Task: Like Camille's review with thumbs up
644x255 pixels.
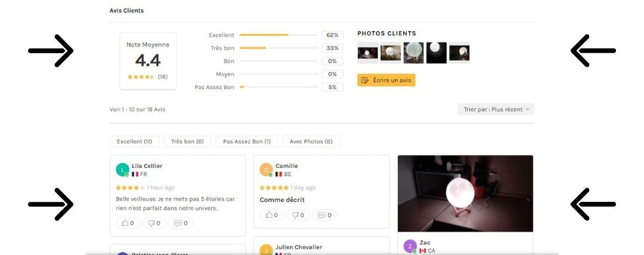Action: 272,215
